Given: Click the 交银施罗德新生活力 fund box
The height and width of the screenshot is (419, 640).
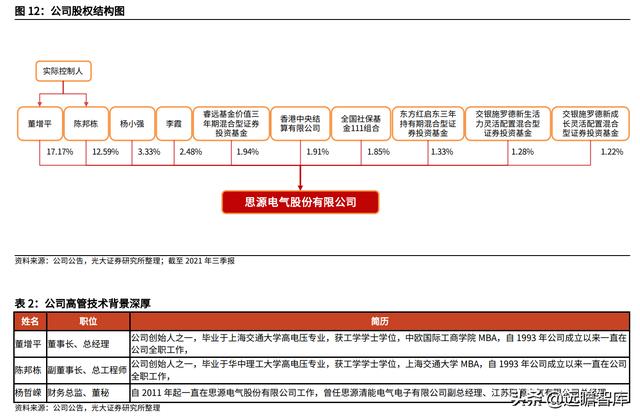Looking at the screenshot, I should [507, 124].
